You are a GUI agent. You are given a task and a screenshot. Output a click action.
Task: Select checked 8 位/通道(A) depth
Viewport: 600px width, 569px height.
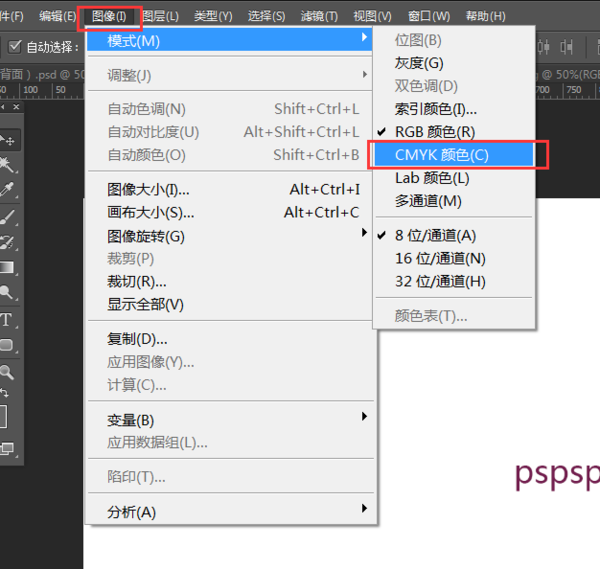click(454, 235)
